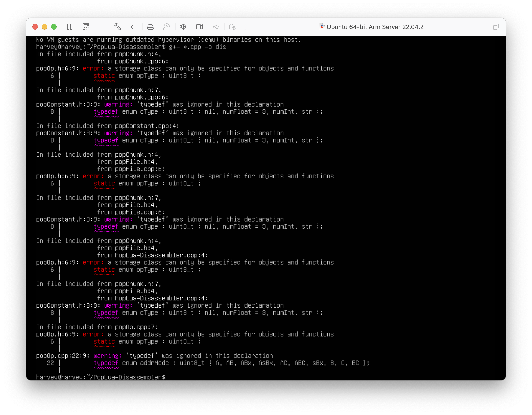Minimize the VM window with yellow button
Screen dimensions: 532x415
coord(44,27)
